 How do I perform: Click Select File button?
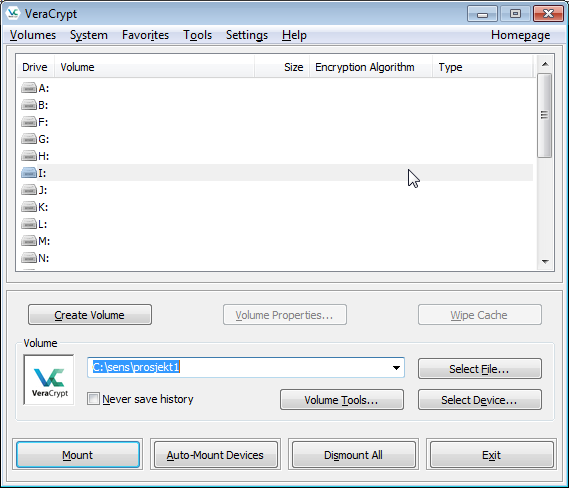click(x=479, y=369)
